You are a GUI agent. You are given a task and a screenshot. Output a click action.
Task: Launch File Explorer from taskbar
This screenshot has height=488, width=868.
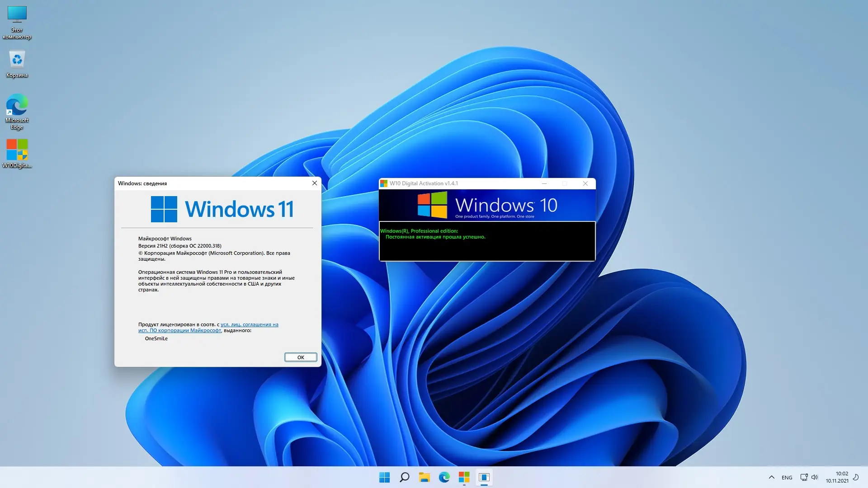pyautogui.click(x=424, y=477)
